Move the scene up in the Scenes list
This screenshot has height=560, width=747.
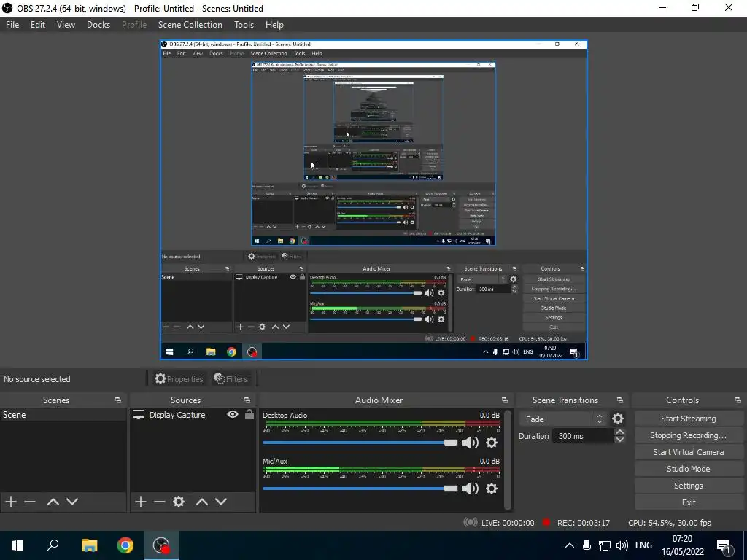tap(53, 502)
